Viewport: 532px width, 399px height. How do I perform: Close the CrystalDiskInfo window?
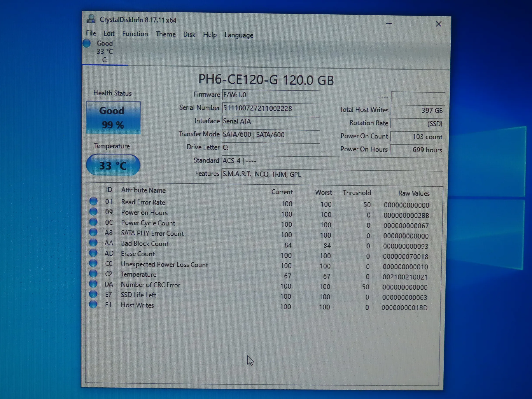(438, 24)
